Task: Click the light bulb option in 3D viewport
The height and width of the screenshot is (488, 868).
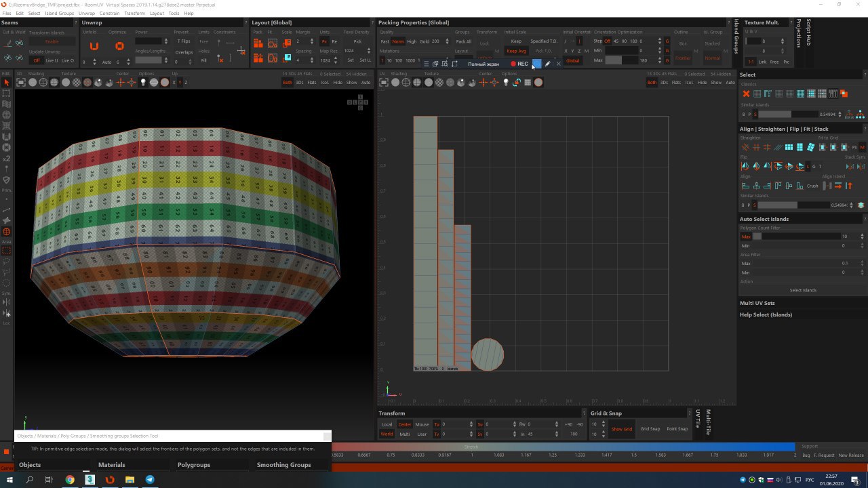Action: [143, 82]
